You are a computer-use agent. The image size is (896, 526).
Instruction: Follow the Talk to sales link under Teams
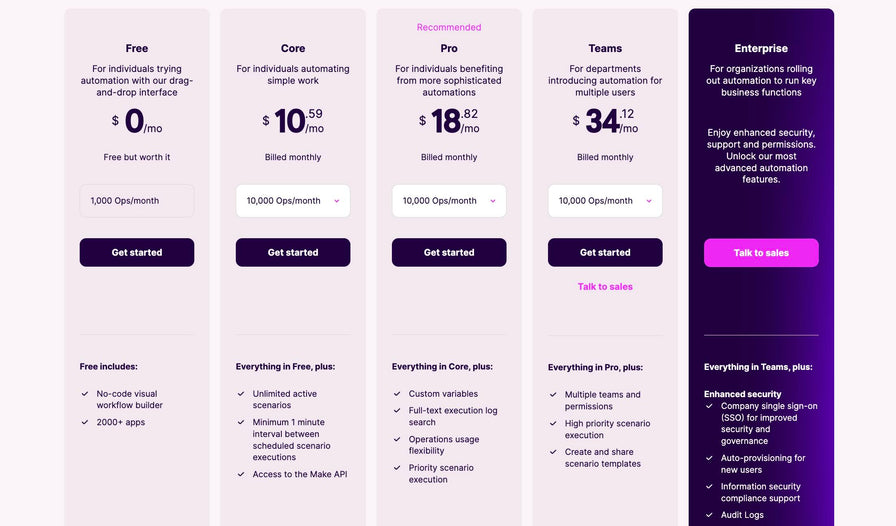605,286
